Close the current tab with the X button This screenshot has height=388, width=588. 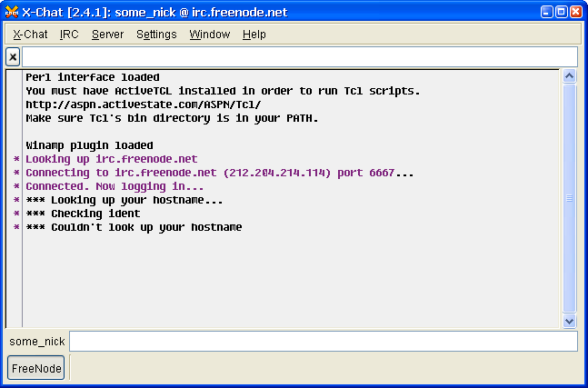tap(13, 57)
